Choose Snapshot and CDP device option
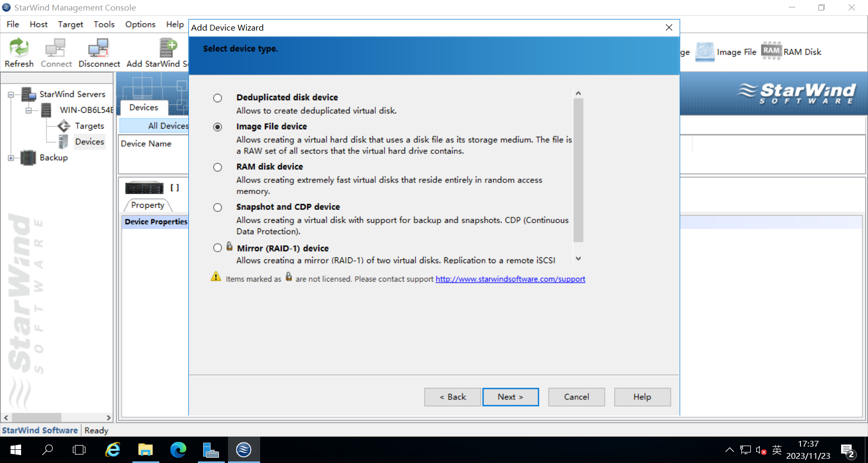The height and width of the screenshot is (463, 868). (217, 208)
